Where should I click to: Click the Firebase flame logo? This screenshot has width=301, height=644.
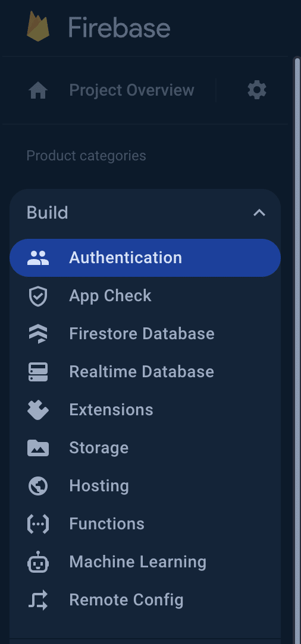(x=38, y=26)
